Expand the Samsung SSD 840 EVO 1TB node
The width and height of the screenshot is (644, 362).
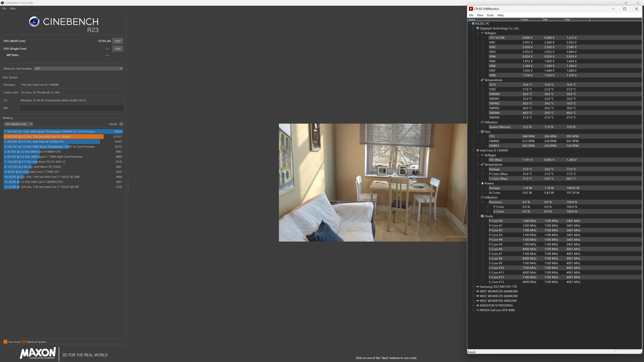coord(473,287)
